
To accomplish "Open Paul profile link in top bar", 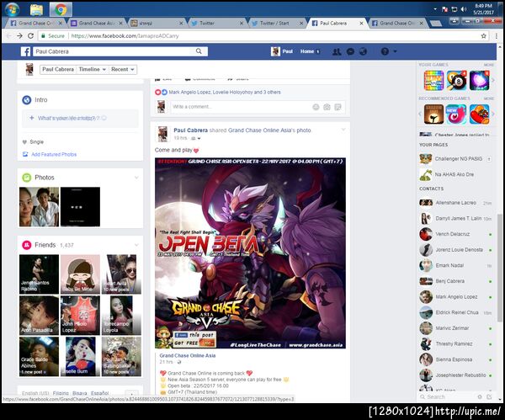I will tap(283, 51).
